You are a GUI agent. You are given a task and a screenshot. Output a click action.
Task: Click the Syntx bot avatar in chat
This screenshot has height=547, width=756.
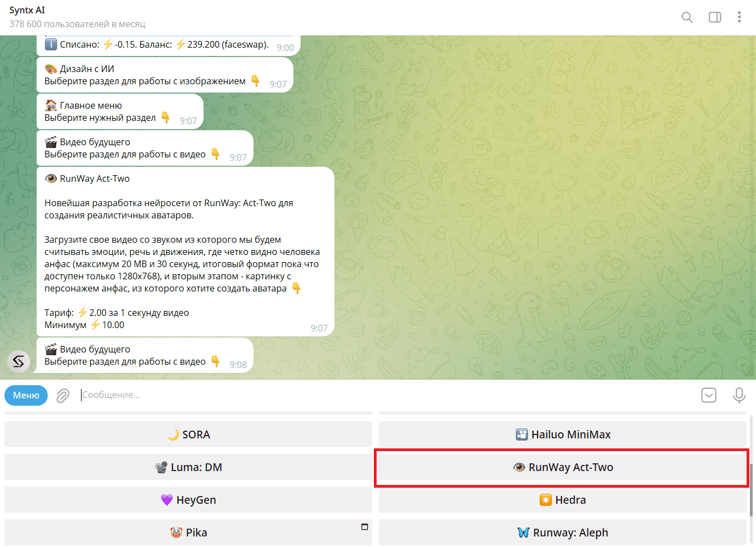[18, 361]
